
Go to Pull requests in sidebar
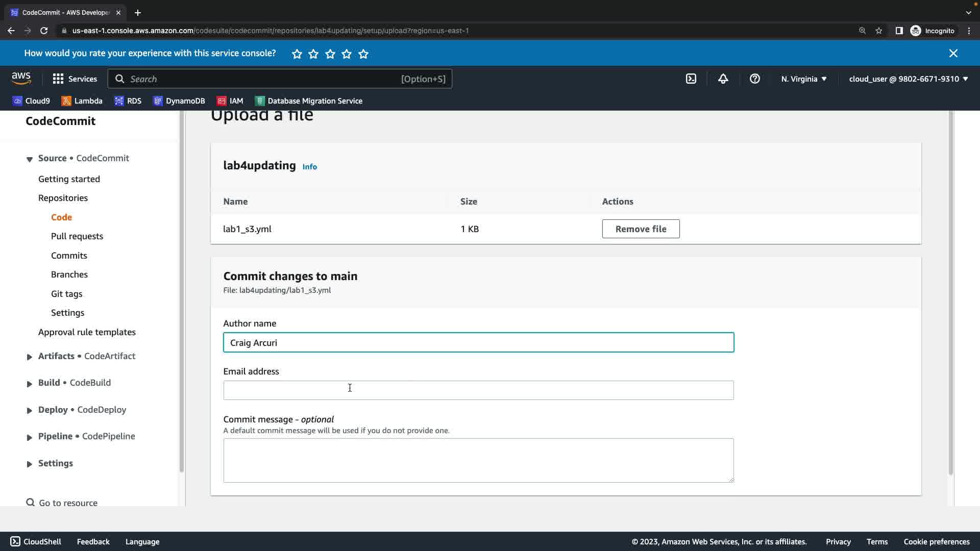coord(77,236)
